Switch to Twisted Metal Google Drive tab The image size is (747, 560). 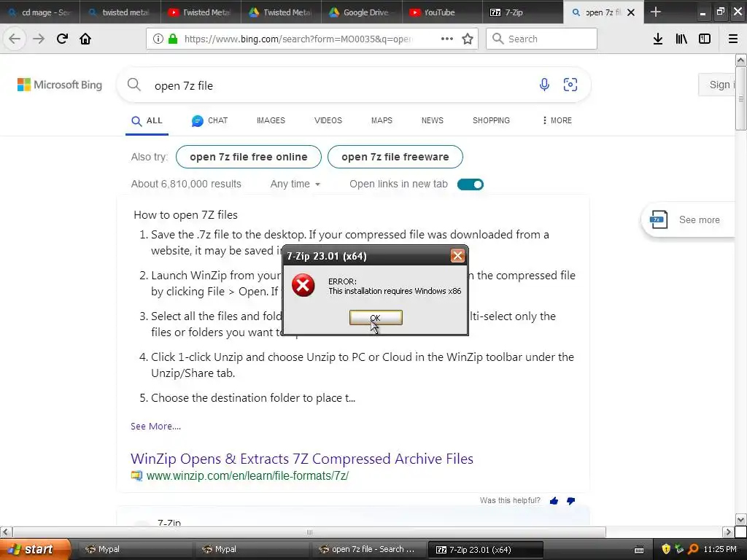click(281, 12)
